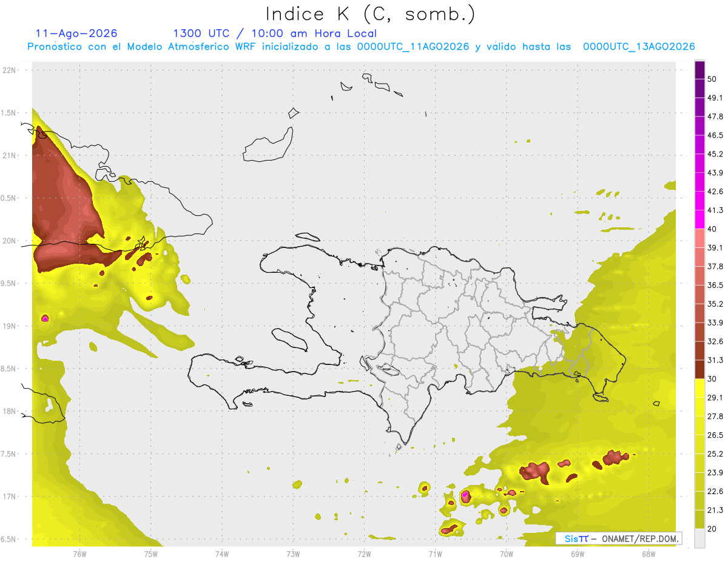Click the dark purple colorbar segment at 50
Image resolution: width=728 pixels, height=562 pixels.
pyautogui.click(x=700, y=70)
